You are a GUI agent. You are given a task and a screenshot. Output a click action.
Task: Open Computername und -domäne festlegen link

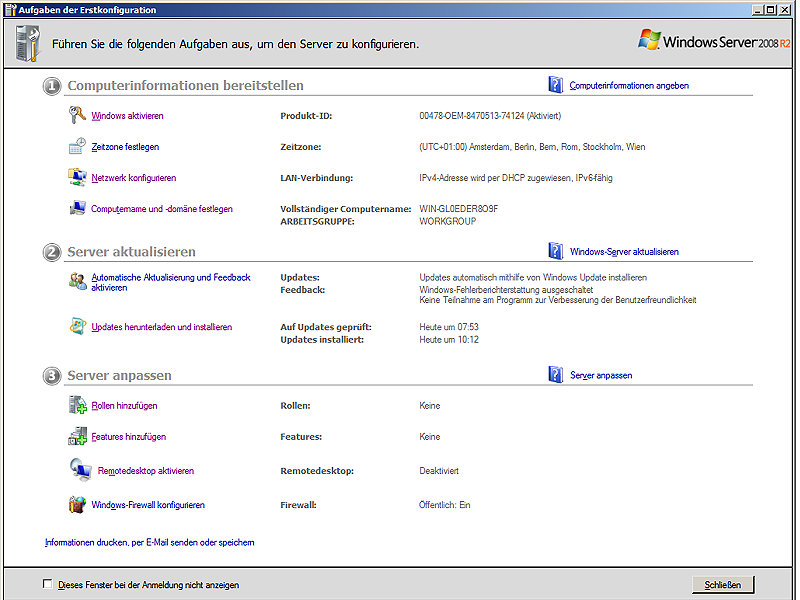162,209
